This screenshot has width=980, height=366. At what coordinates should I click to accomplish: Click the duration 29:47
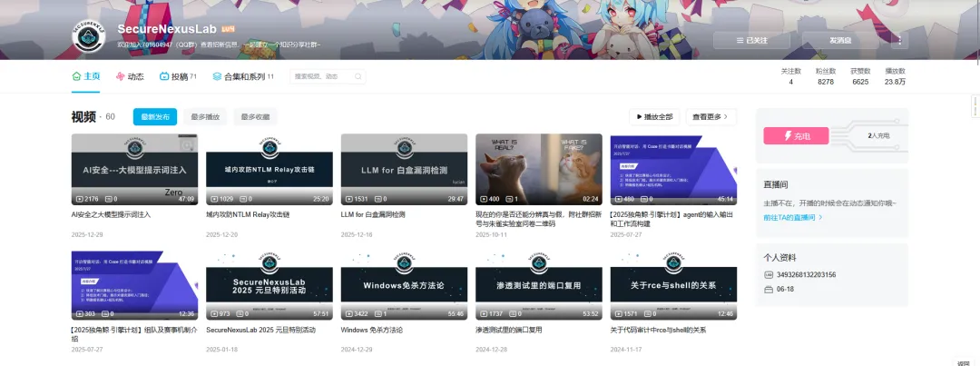tap(456, 199)
